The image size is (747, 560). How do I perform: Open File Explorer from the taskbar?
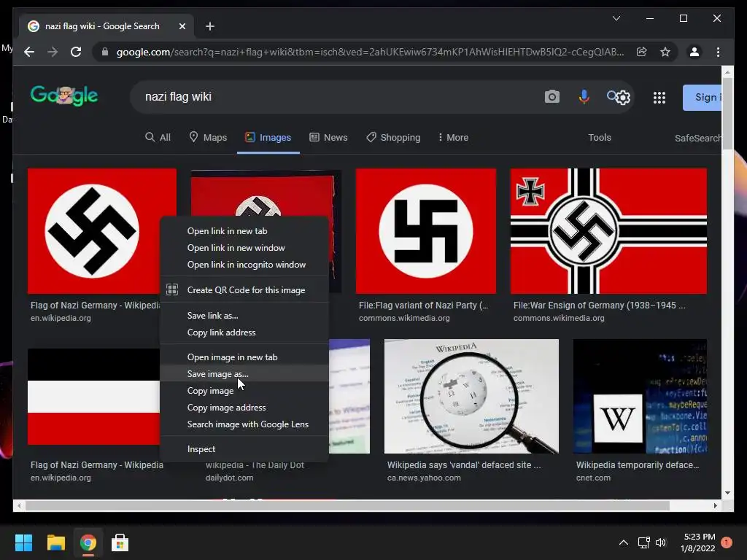coord(55,542)
